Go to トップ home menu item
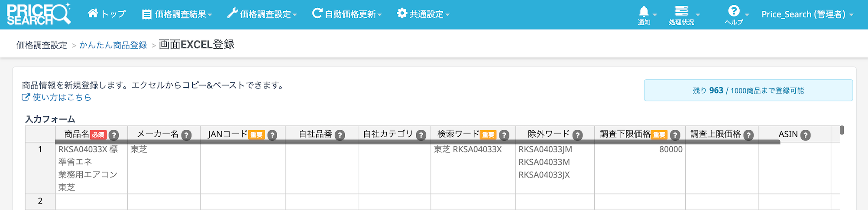The image size is (868, 210). pyautogui.click(x=107, y=14)
